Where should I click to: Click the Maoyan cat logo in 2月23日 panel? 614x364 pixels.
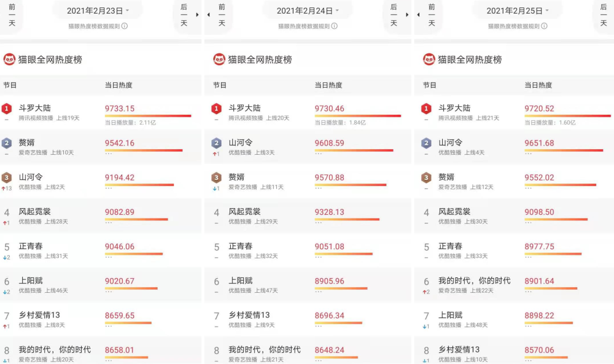(x=9, y=60)
